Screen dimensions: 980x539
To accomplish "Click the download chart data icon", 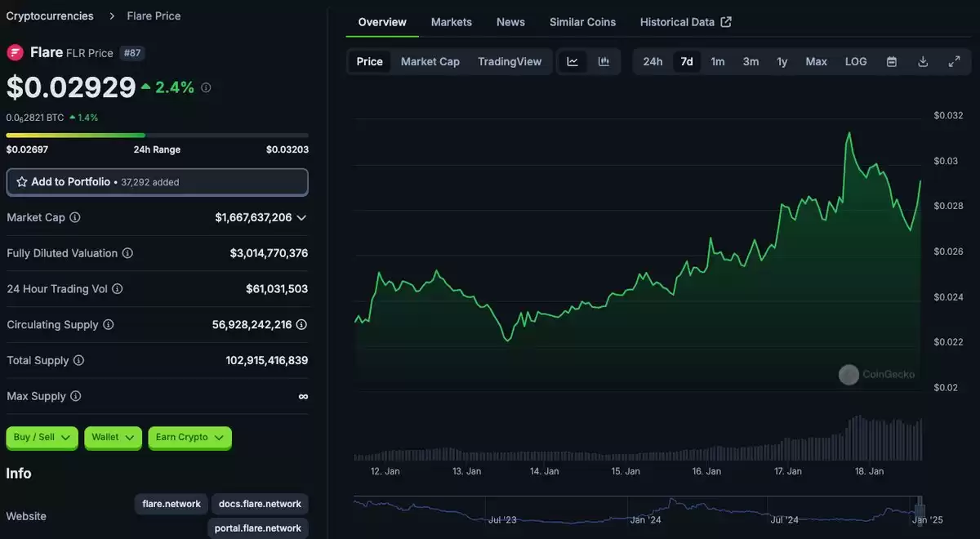I will pos(923,61).
